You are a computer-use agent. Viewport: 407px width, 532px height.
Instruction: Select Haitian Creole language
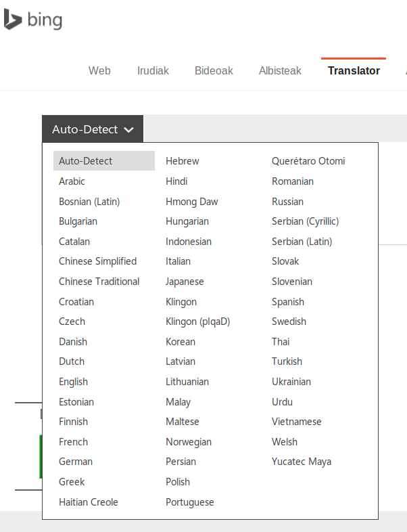[x=88, y=502]
